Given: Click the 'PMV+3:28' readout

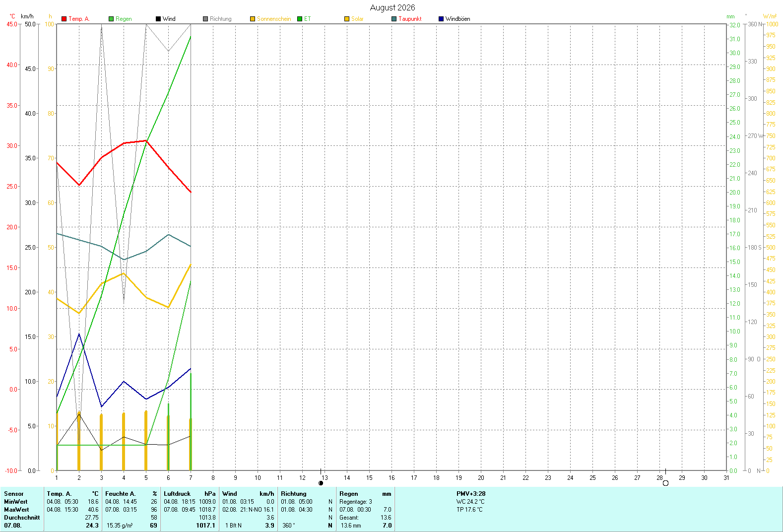Looking at the screenshot, I should (x=471, y=494).
